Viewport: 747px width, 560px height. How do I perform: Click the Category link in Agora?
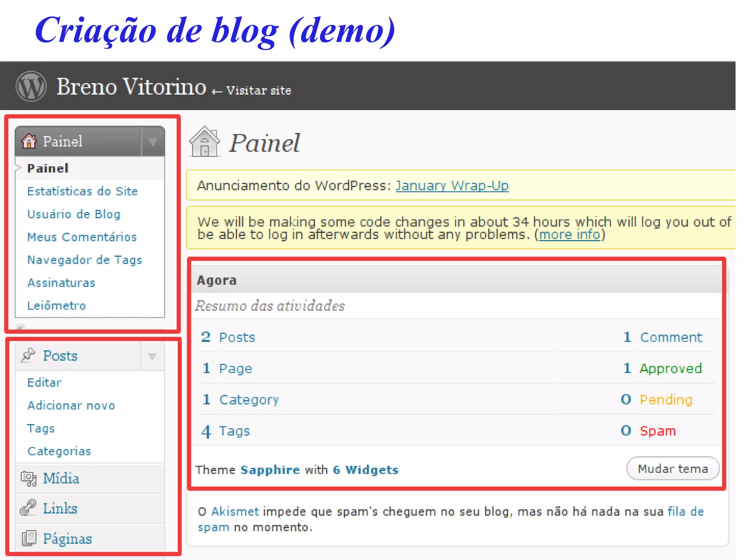(249, 400)
